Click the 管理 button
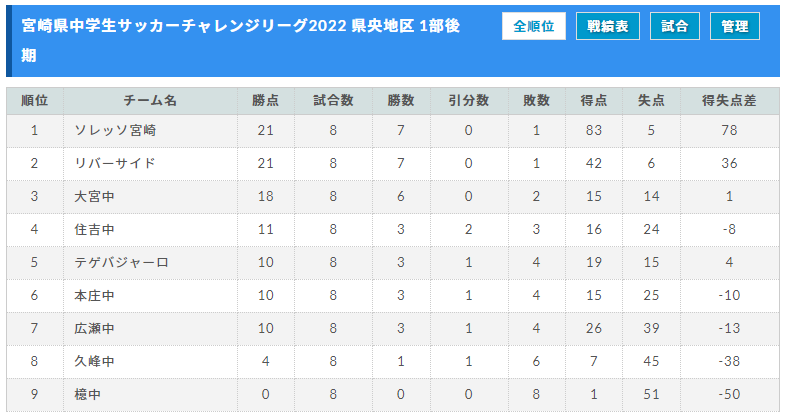The image size is (785, 419). click(x=734, y=26)
